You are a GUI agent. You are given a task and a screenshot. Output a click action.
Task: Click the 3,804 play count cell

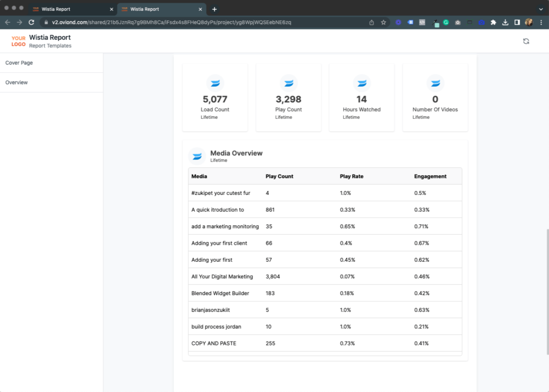click(x=273, y=277)
